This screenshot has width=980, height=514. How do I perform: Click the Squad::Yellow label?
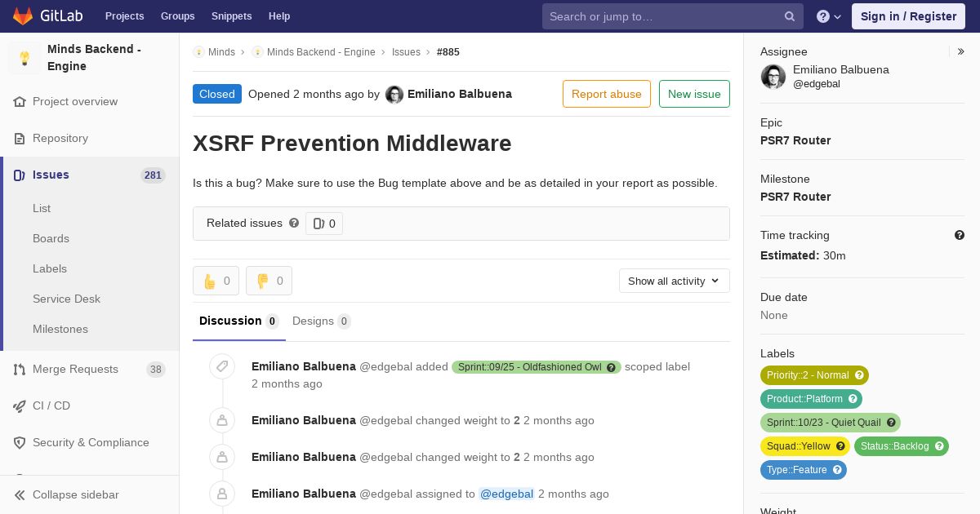point(804,446)
